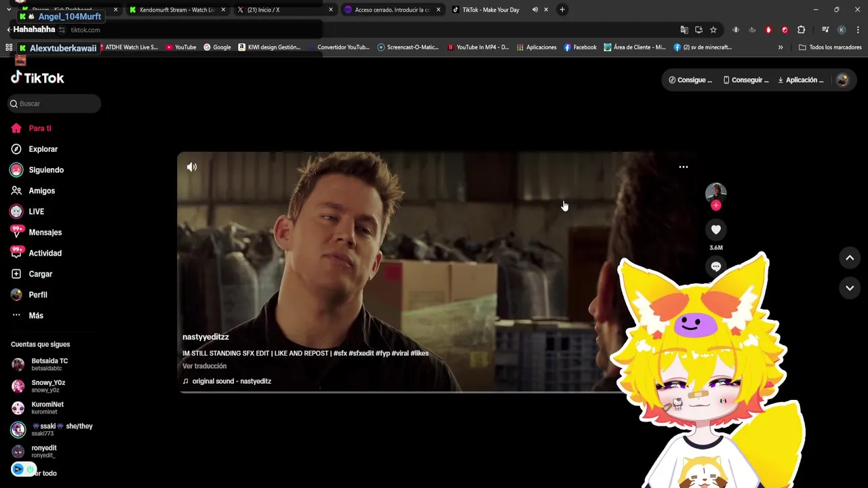This screenshot has width=868, height=488.
Task: Open the video author's avatar
Action: (x=716, y=192)
